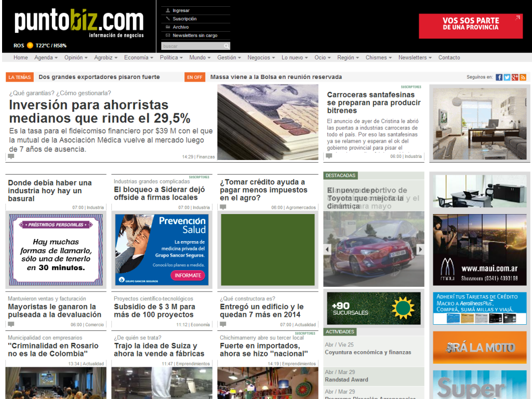The image size is (532, 399).
Task: Click the search magnifier icon
Action: coord(227,46)
